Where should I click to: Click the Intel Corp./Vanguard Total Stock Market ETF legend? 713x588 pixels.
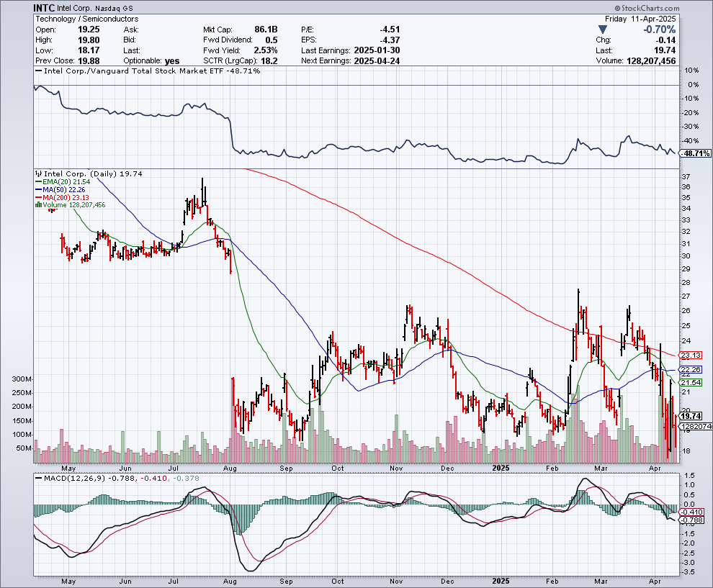click(x=148, y=71)
